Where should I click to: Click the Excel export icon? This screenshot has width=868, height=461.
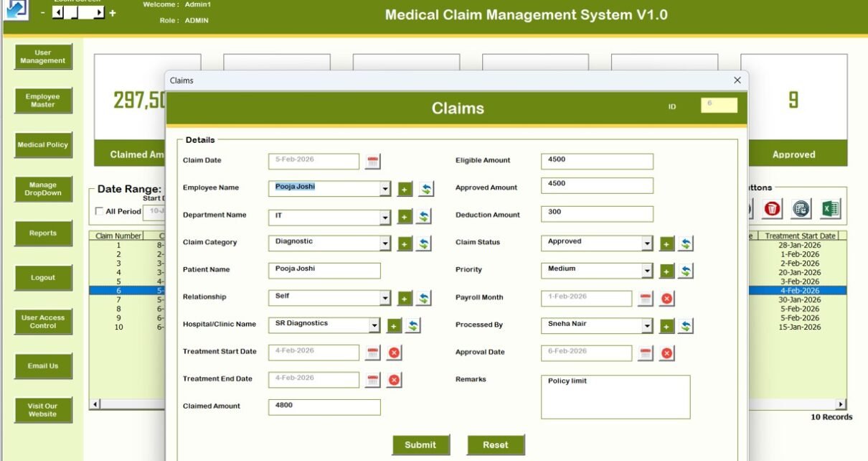pyautogui.click(x=830, y=209)
